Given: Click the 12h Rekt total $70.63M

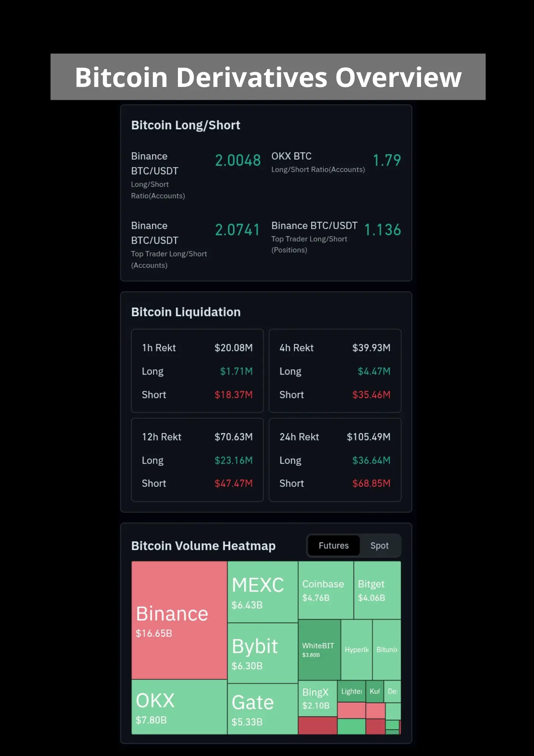Looking at the screenshot, I should (x=233, y=437).
